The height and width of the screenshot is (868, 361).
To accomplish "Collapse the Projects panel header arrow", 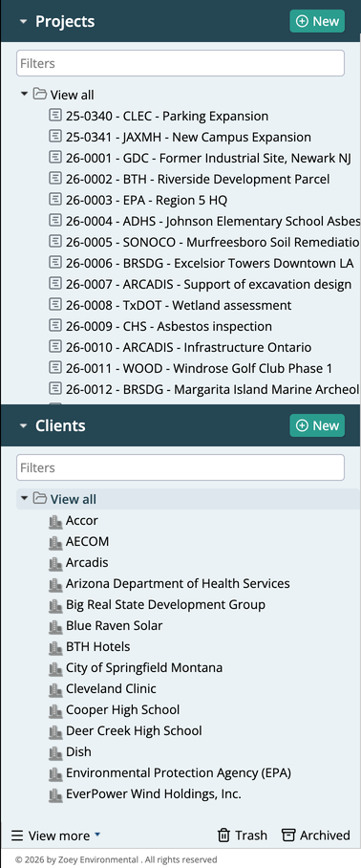I will point(23,22).
